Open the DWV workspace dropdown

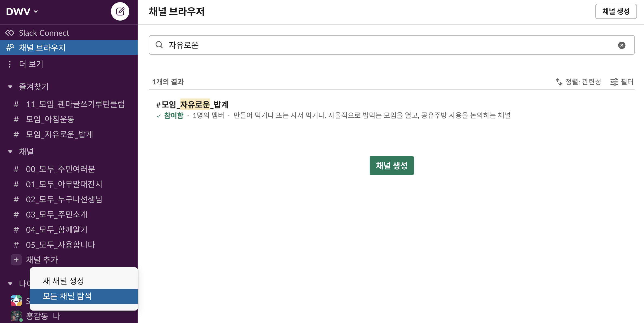click(22, 12)
